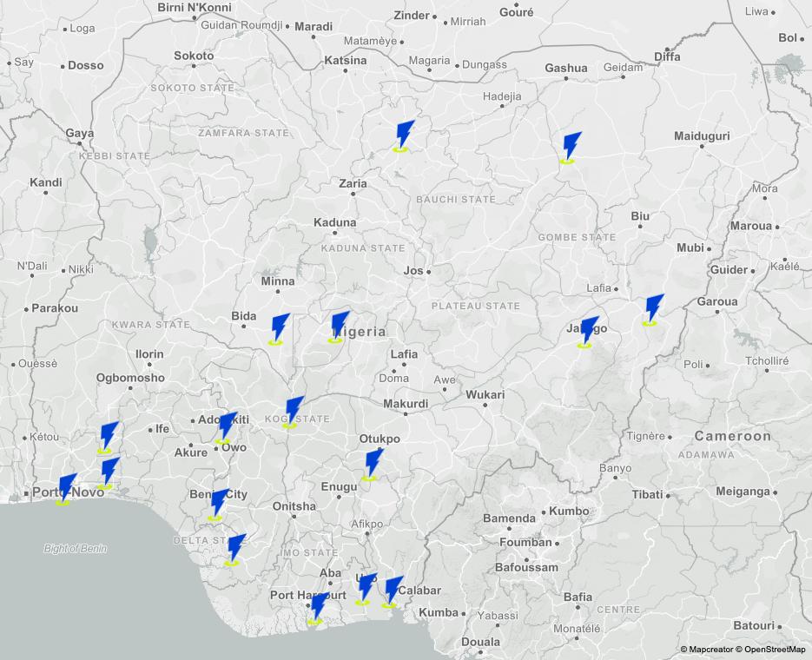Click the lightning marker south of Otukpo

click(373, 464)
